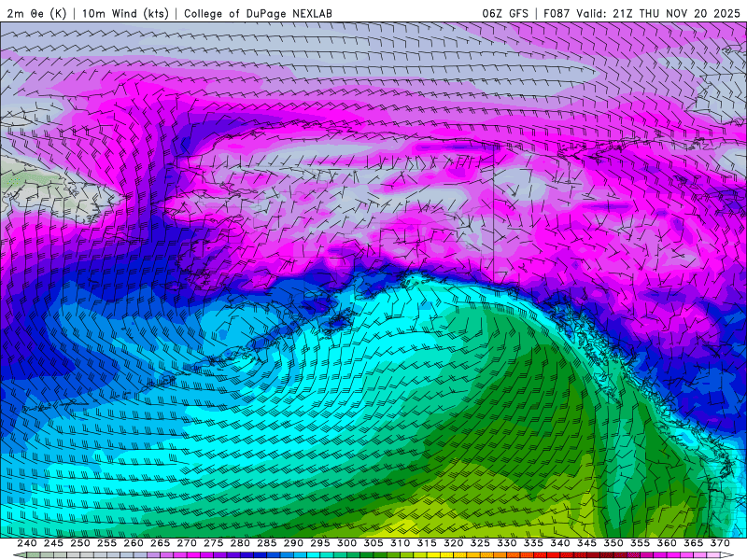Select the 350 value on the color scale
The image size is (747, 560).
(613, 543)
